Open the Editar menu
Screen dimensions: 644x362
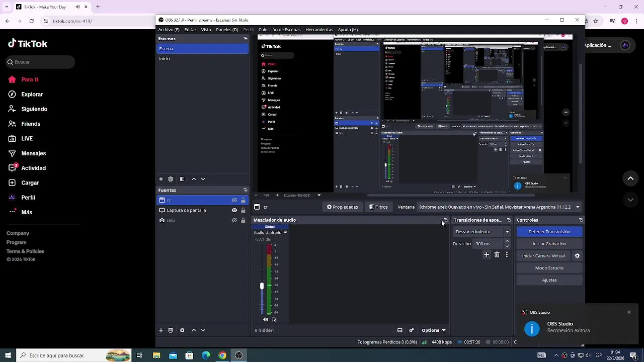(190, 30)
